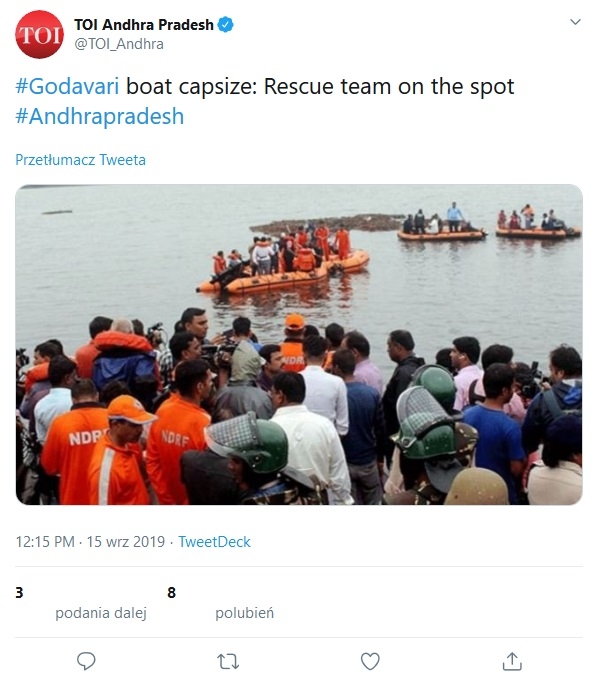Click the TOI Andhra Pradesh account name
The width and height of the screenshot is (598, 685).
pyautogui.click(x=144, y=24)
